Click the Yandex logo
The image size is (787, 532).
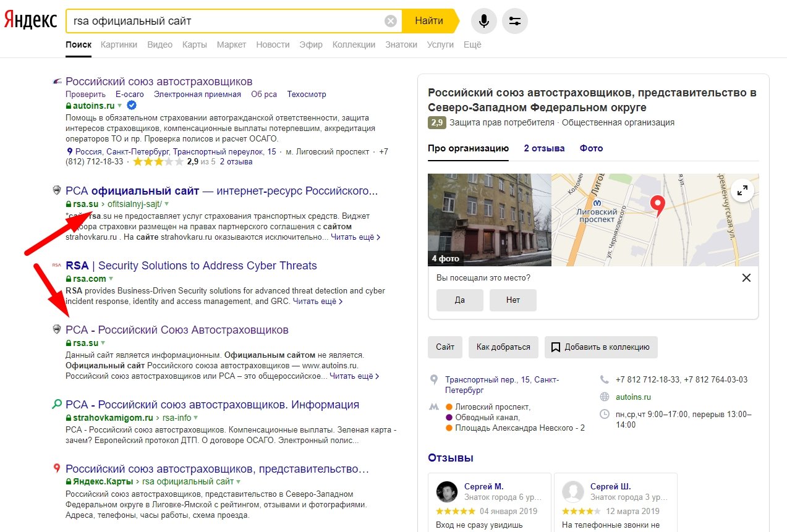click(x=30, y=20)
